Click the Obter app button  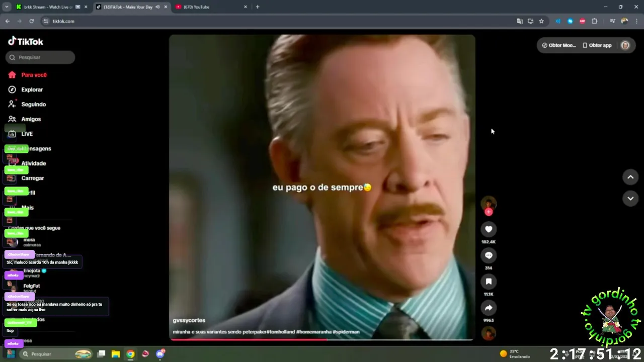(x=597, y=45)
